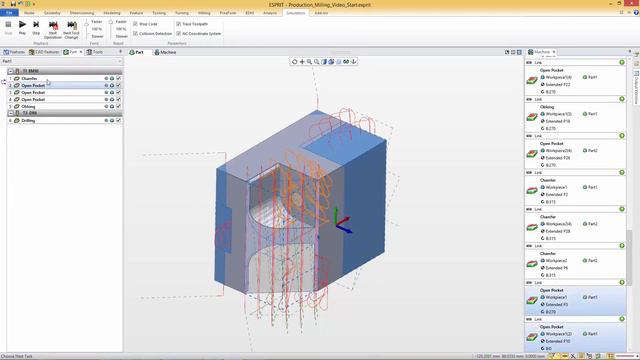The height and width of the screenshot is (360, 640).
Task: Switch to the Tools panel tab
Action: 95,52
